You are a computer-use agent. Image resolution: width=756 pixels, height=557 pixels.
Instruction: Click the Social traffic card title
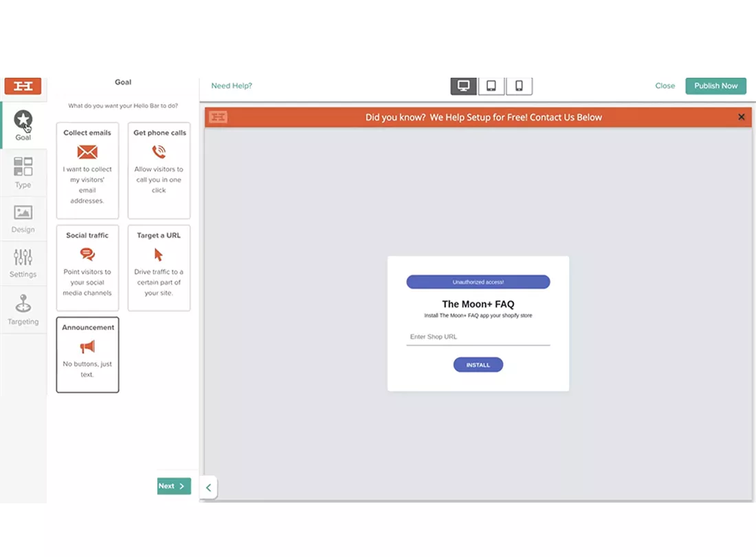[x=87, y=235]
